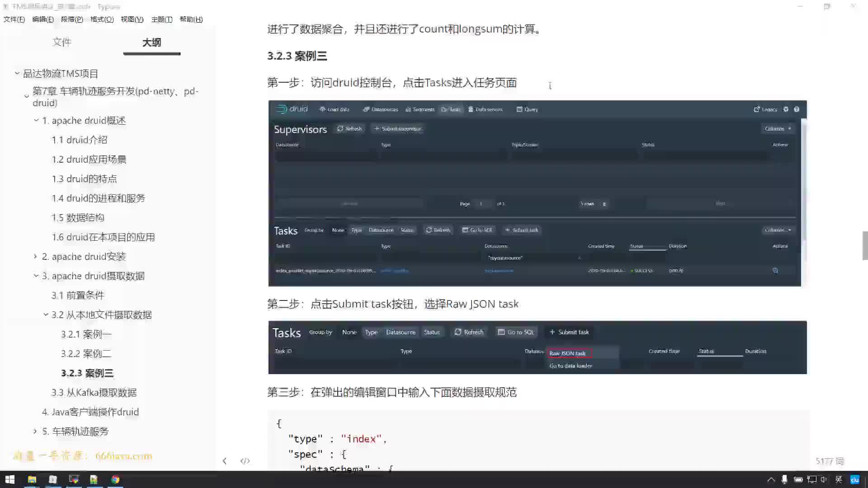The height and width of the screenshot is (488, 868).
Task: Collapse the 品达物流TMS项目 outline node
Action: [17, 73]
